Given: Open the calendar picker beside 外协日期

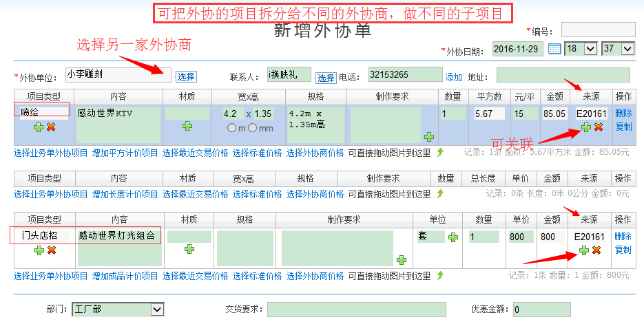Looking at the screenshot, I should (554, 49).
